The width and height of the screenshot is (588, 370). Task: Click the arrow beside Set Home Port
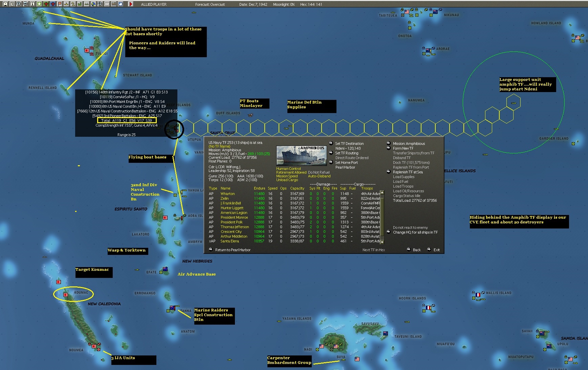331,162
